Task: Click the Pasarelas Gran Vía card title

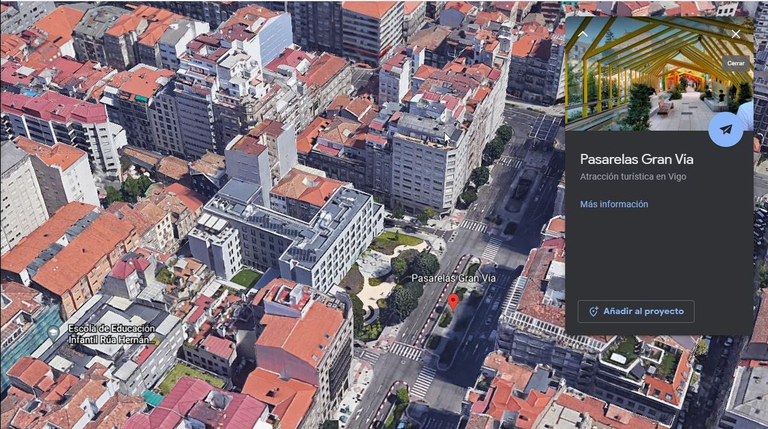Action: point(636,159)
